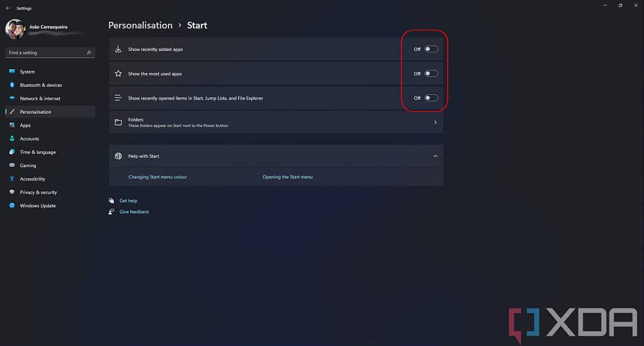Click the chevron arrow on Folders row
Viewport: 644px width, 346px height.
point(435,122)
